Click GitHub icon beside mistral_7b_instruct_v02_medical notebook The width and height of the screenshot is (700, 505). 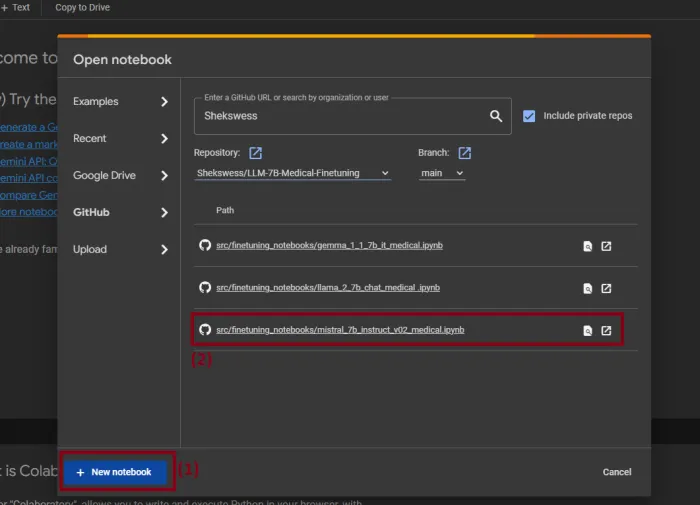(205, 330)
